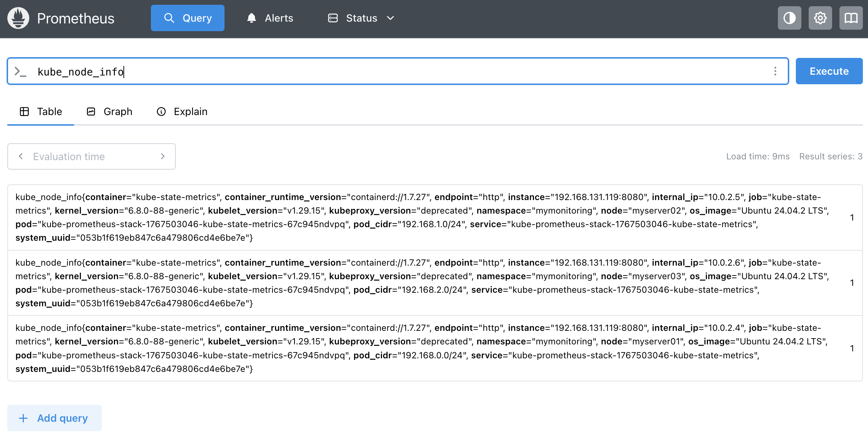Open the Status dropdown menu
Screen dimensions: 868x436
point(361,18)
